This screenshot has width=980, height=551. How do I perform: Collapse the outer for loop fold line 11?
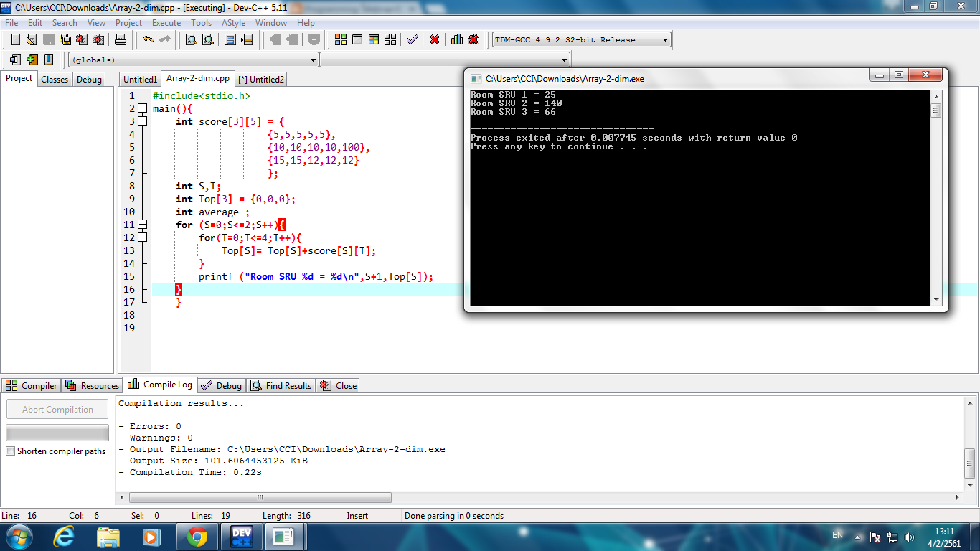click(142, 225)
